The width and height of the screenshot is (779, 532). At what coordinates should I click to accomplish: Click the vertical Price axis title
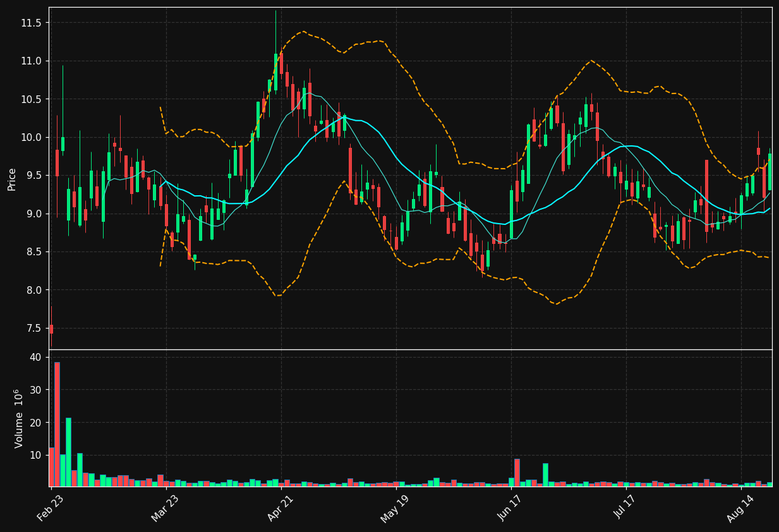point(12,179)
